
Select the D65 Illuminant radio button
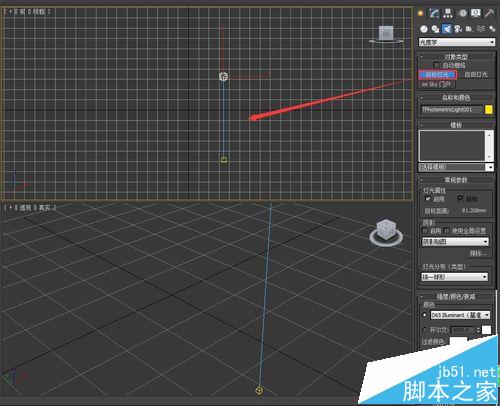coord(425,315)
